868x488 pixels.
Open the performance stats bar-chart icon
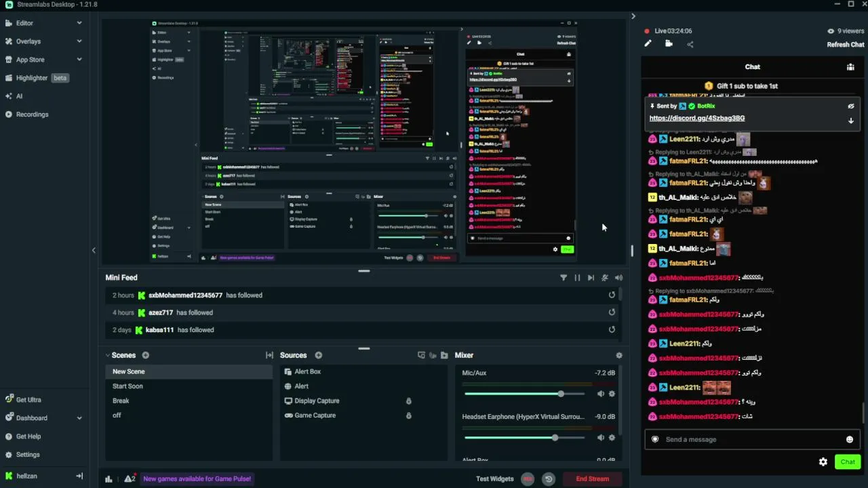108,479
